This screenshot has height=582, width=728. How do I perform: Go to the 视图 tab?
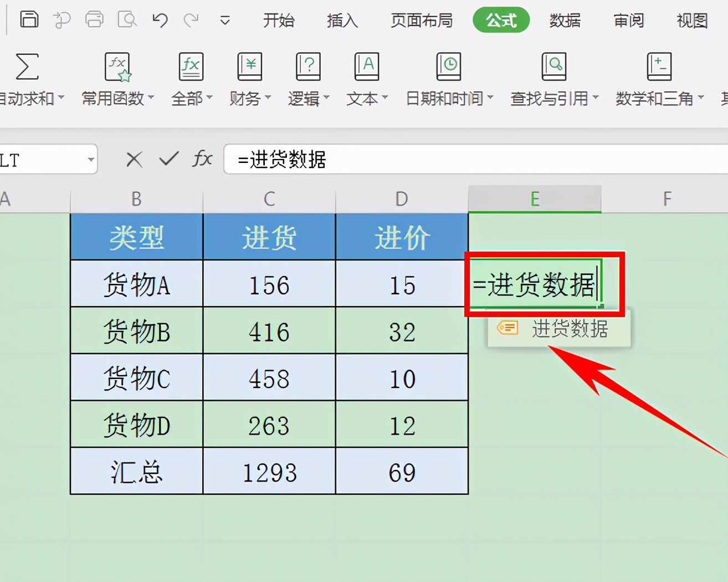[x=692, y=21]
